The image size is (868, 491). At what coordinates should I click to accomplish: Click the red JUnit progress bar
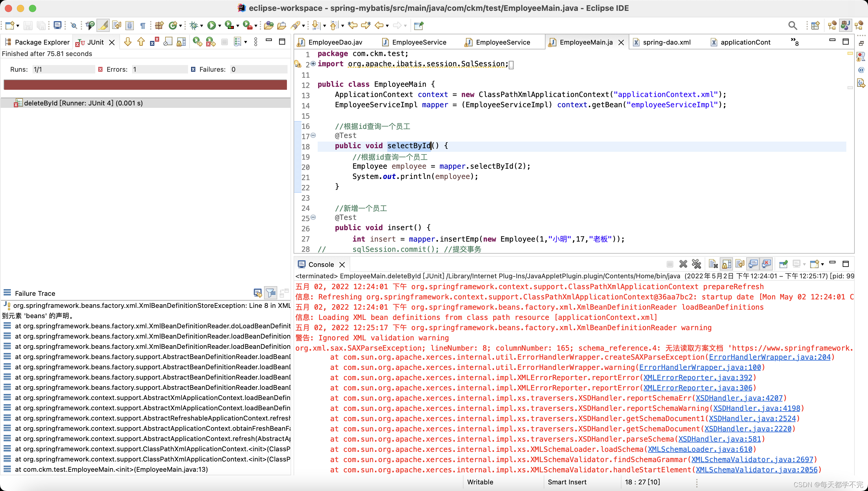145,85
